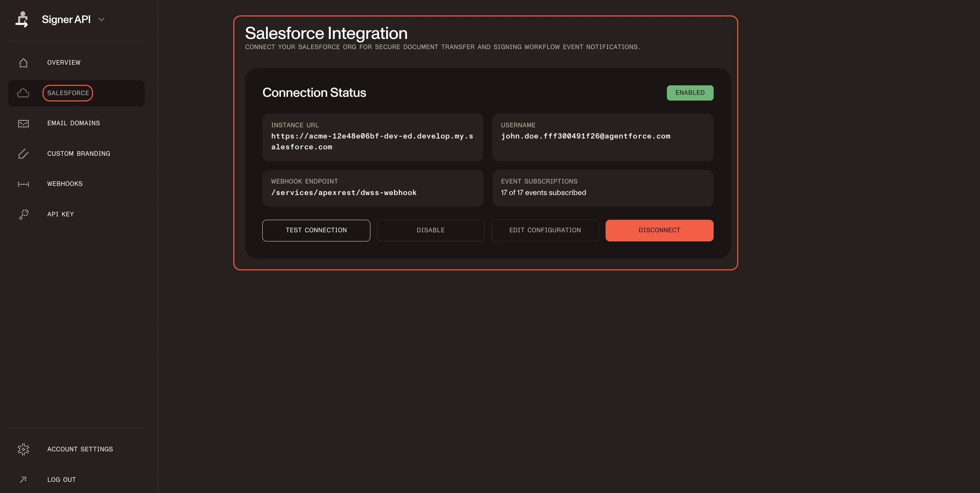Screen dimensions: 980x493
Task: Click the Email Domains envelope icon
Action: click(23, 124)
